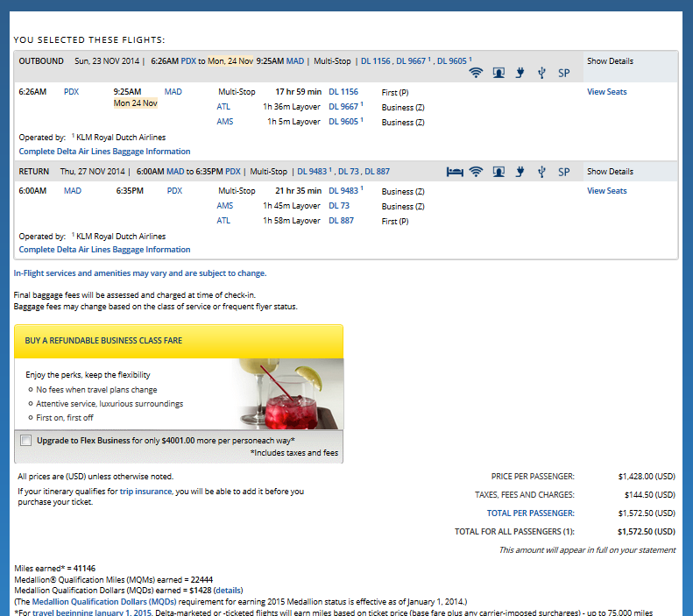
Task: Click the MQD details link
Action: click(x=229, y=591)
